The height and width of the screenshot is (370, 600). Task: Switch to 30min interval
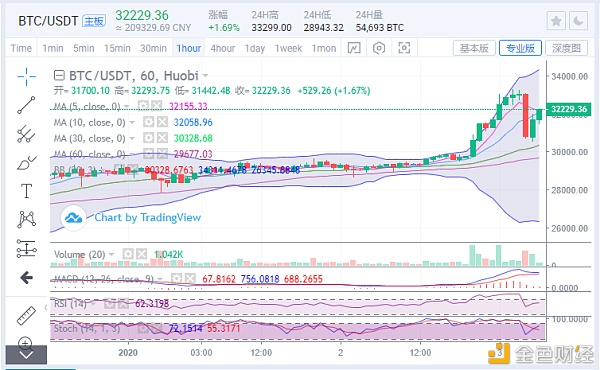[x=153, y=49]
